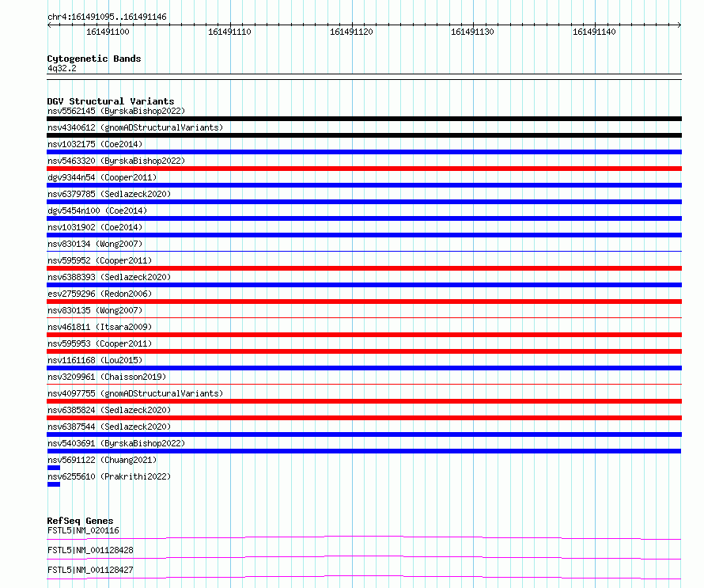The height and width of the screenshot is (588, 704).
Task: Select variant nsv6387544 (Sedlazeck2020)
Action: click(x=109, y=427)
